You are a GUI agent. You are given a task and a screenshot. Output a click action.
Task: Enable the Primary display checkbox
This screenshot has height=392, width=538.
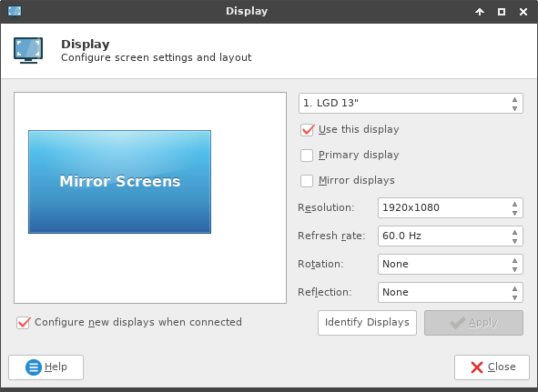click(307, 155)
